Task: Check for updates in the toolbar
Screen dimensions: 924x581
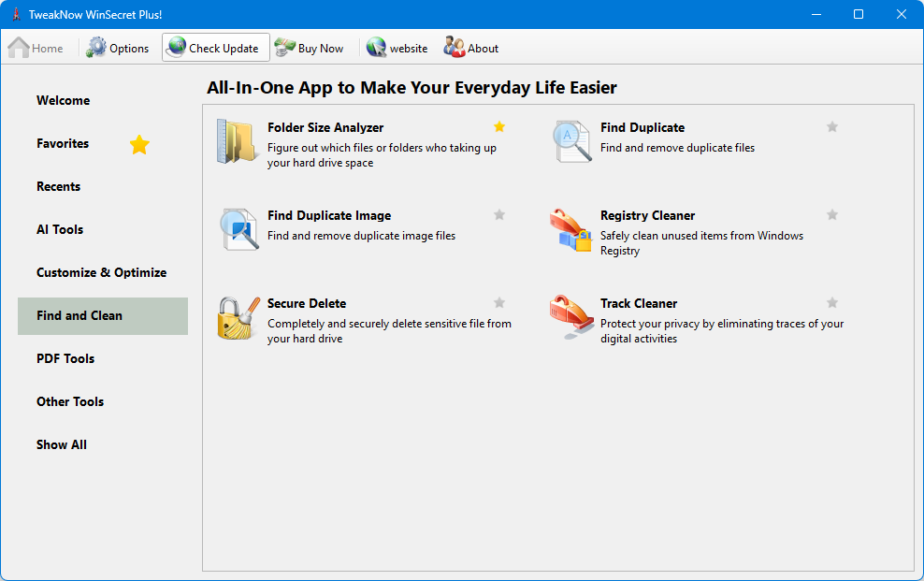Action: (215, 48)
